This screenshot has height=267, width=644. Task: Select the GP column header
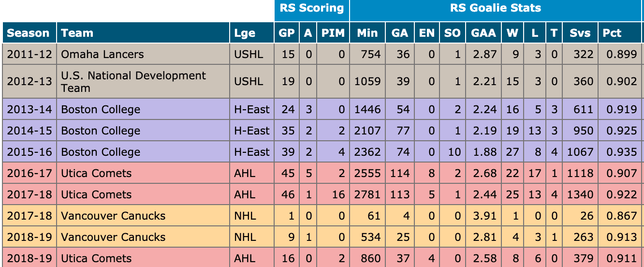(x=287, y=33)
